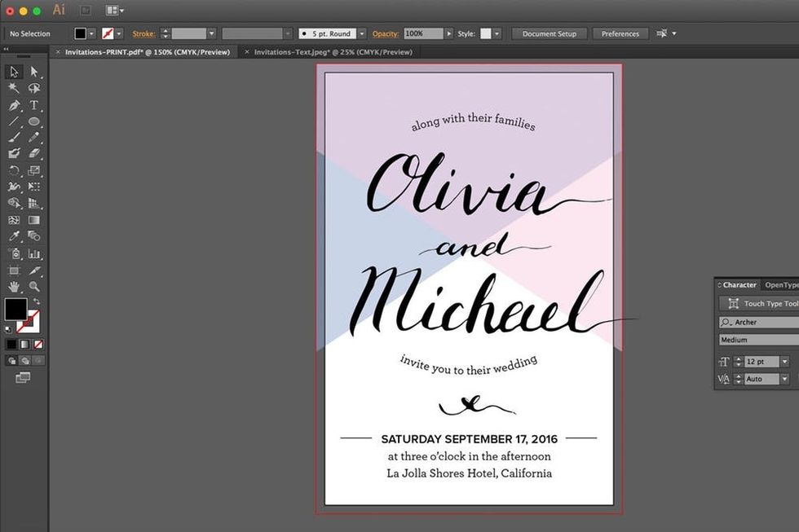Viewport: 799px width, 532px height.
Task: Toggle the screen mode button in toolbar
Action: click(23, 377)
